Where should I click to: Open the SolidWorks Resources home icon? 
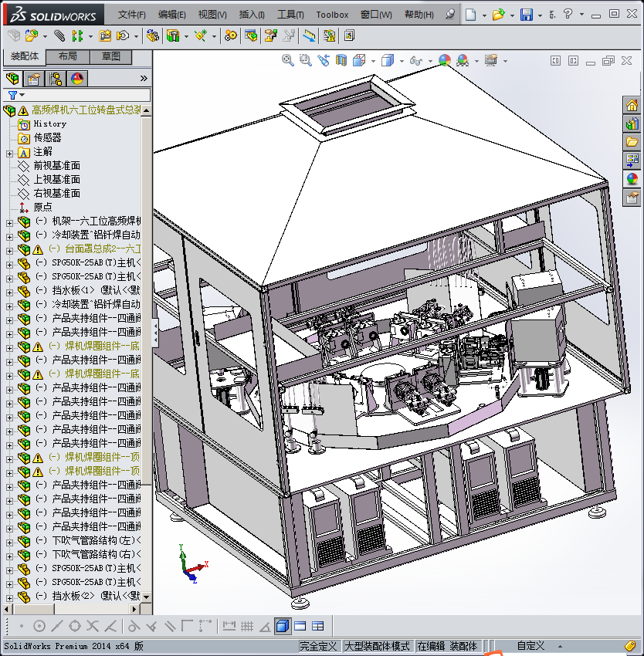coord(632,106)
